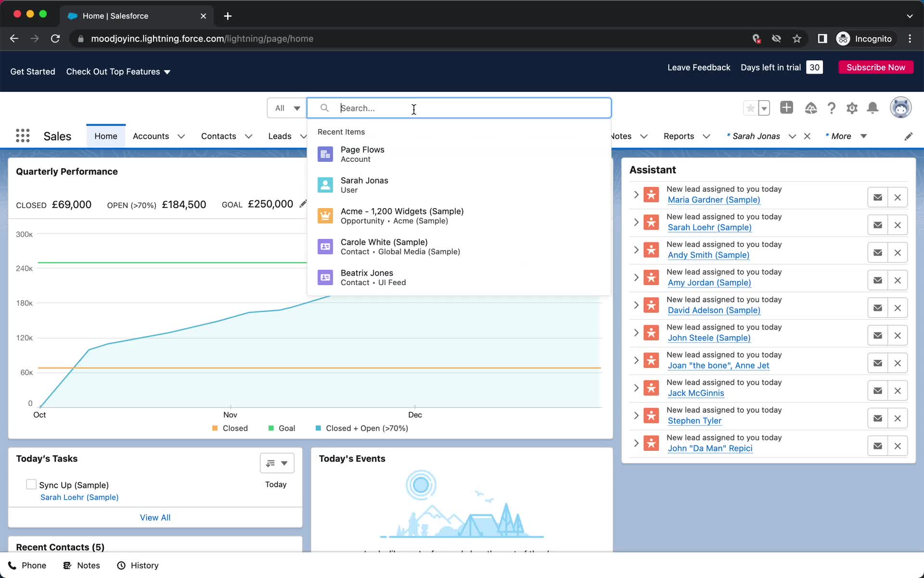Open the Accounts tab dropdown chevron
The image size is (924, 578).
coord(181,136)
